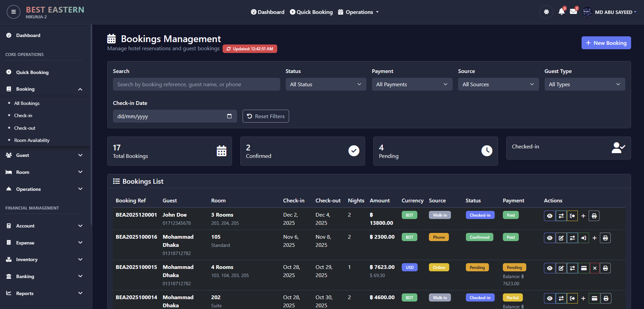View details with eye icon for BEA2025120001
The width and height of the screenshot is (644, 309).
[550, 216]
